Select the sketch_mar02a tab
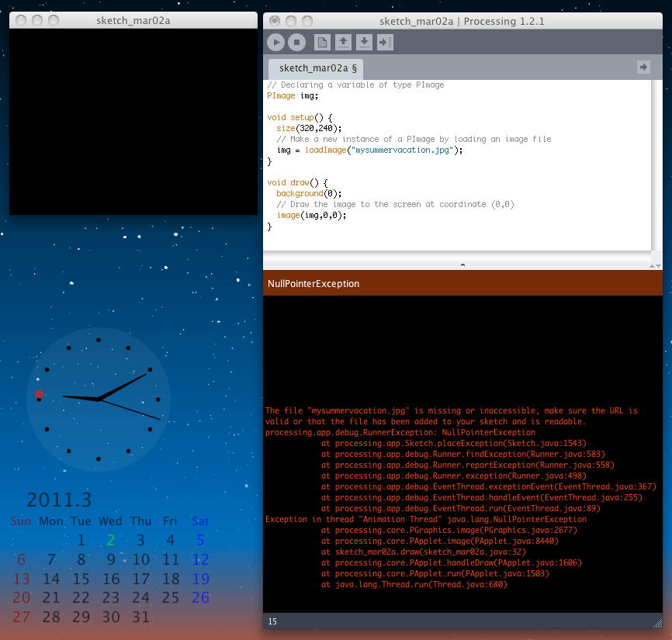This screenshot has height=640, width=672. pos(316,68)
